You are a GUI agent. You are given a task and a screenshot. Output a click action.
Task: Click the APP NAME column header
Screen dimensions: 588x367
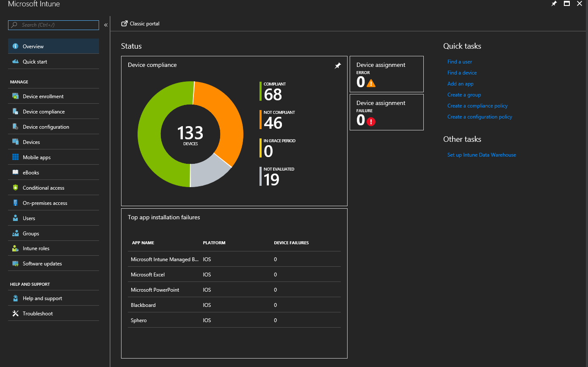[x=143, y=243]
